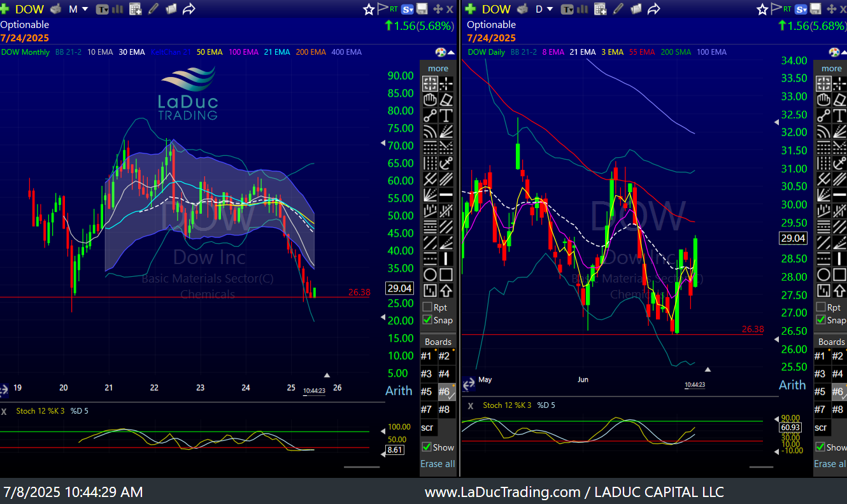847x504 pixels.
Task: Open the T template dropdown on monthly chart
Action: pyautogui.click(x=102, y=9)
